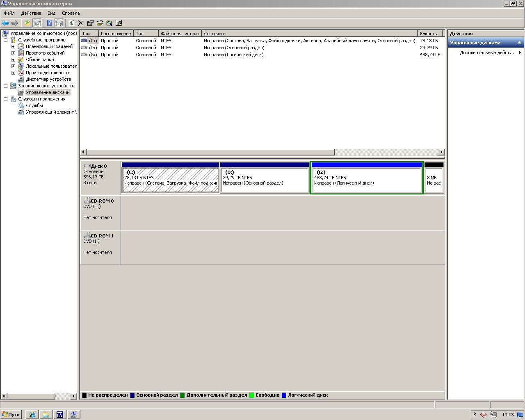Open Internet Explorer from the taskbar
The width and height of the screenshot is (525, 420).
click(x=32, y=415)
